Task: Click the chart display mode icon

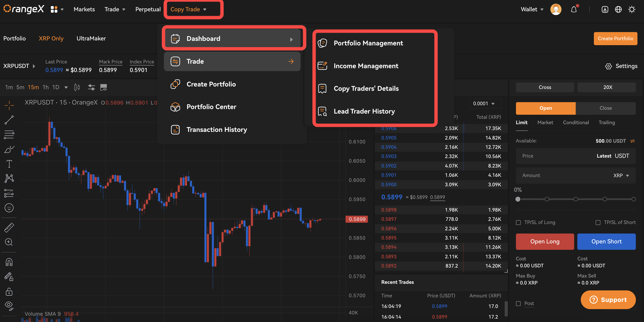Action: coord(103,87)
